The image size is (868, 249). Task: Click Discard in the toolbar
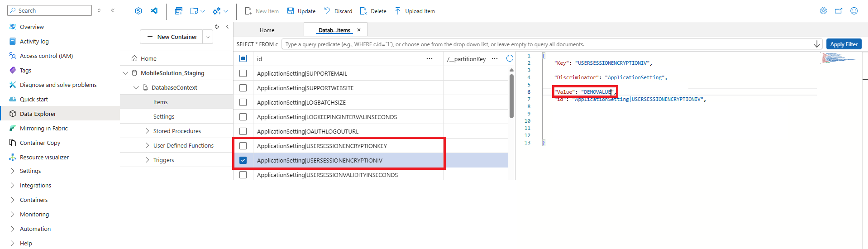(338, 11)
